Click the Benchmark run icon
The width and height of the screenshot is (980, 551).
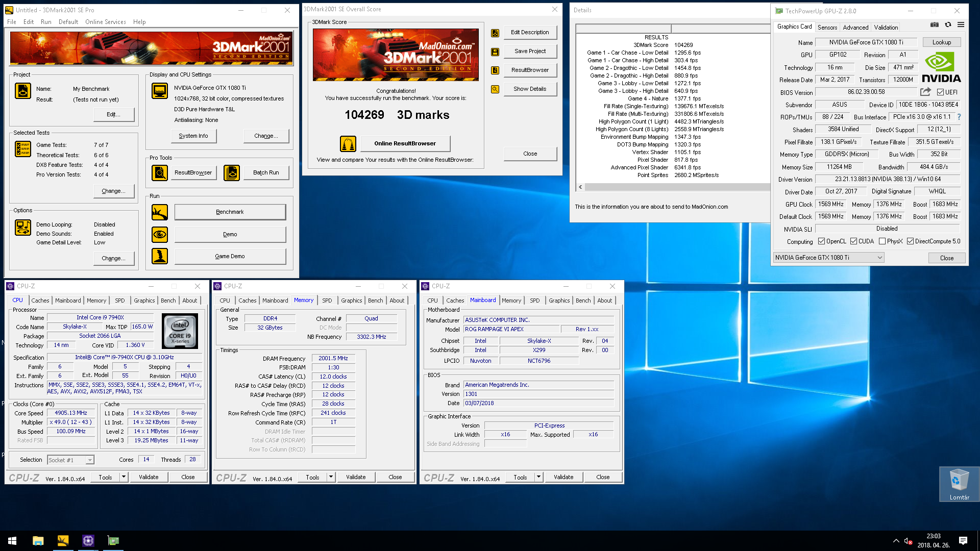point(160,212)
